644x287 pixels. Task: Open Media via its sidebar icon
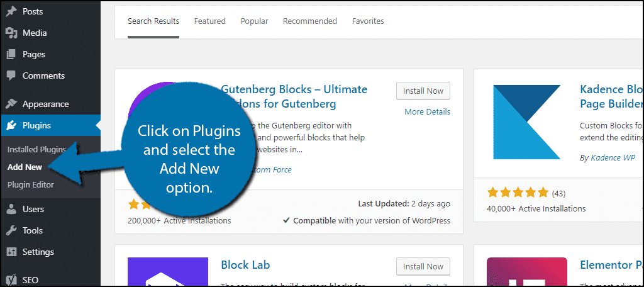tap(11, 33)
